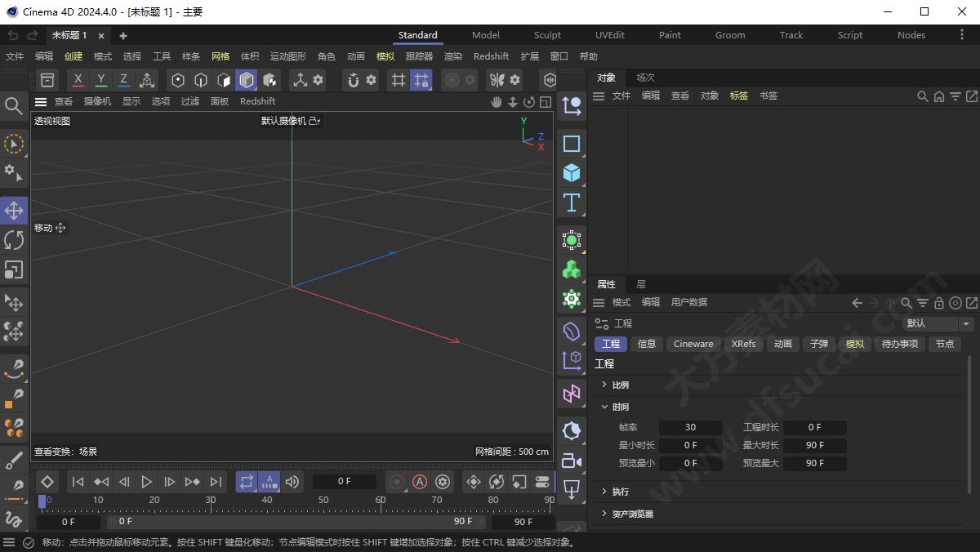This screenshot has width=980, height=552.
Task: Open the 创建 menu
Action: (73, 56)
